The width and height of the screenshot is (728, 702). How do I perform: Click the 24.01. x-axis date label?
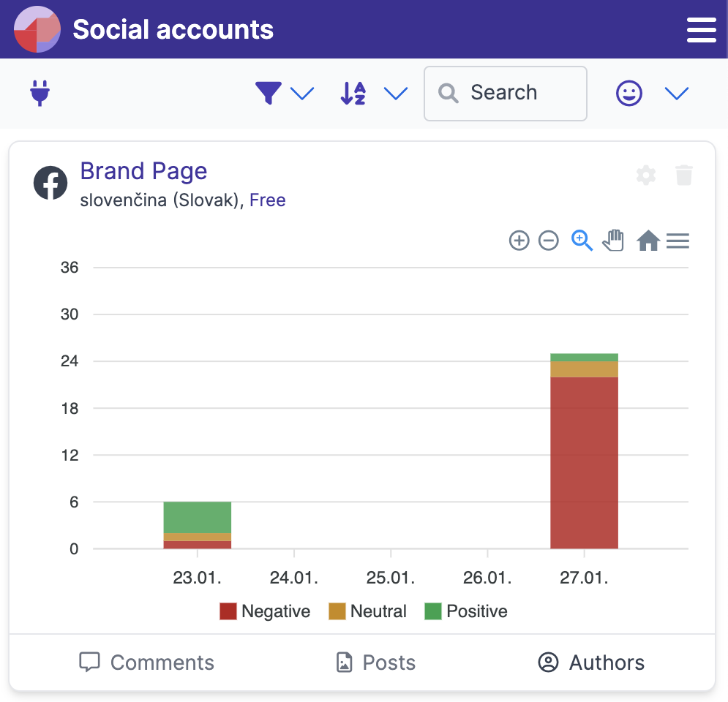coord(294,578)
